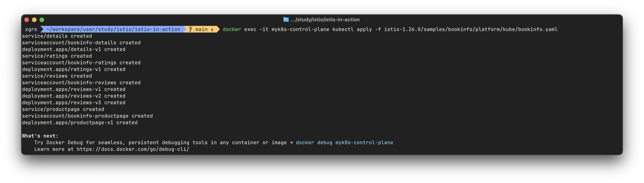Click the What's next heading
The height and width of the screenshot is (183, 644).
40,136
